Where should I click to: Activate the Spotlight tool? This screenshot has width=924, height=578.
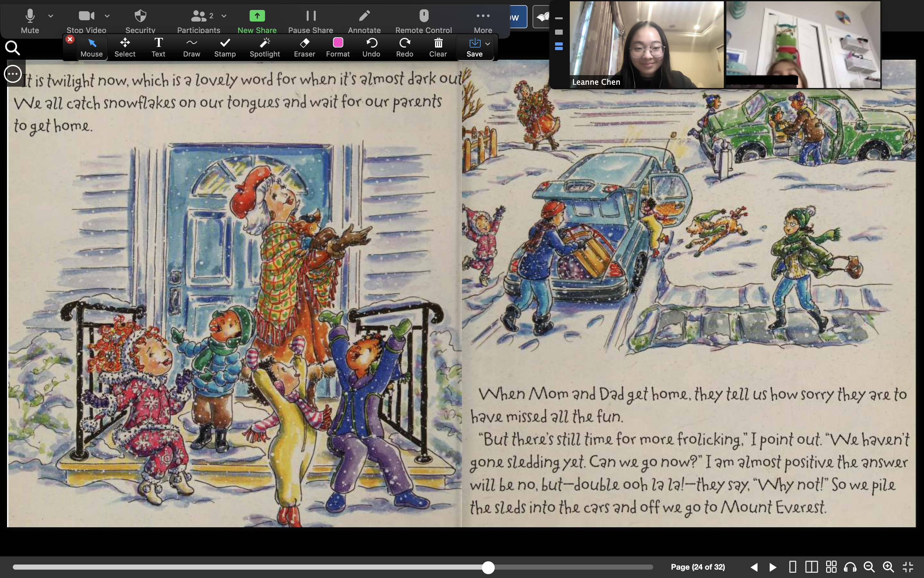tap(265, 48)
